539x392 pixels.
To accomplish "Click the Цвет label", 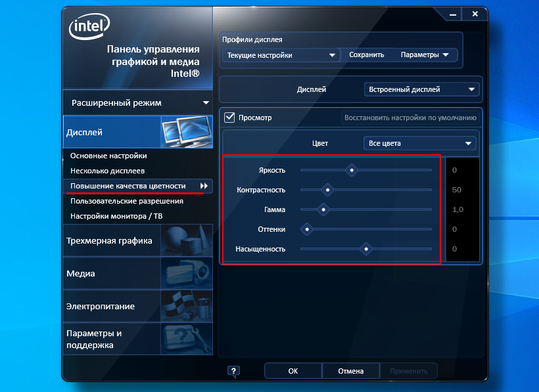I will point(319,144).
